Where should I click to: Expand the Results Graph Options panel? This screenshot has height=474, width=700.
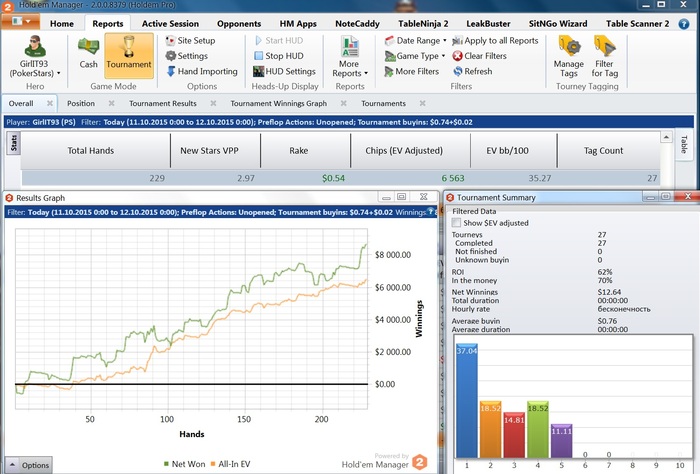pyautogui.click(x=29, y=465)
